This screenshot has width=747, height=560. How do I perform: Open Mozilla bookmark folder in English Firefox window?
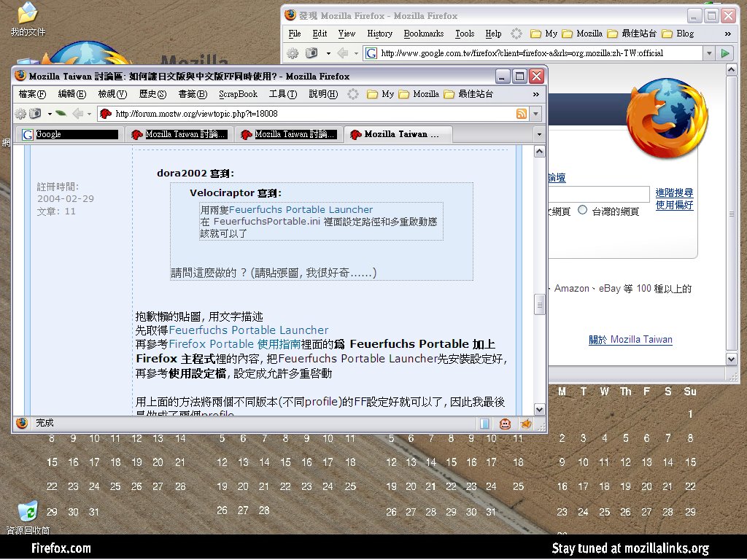582,34
